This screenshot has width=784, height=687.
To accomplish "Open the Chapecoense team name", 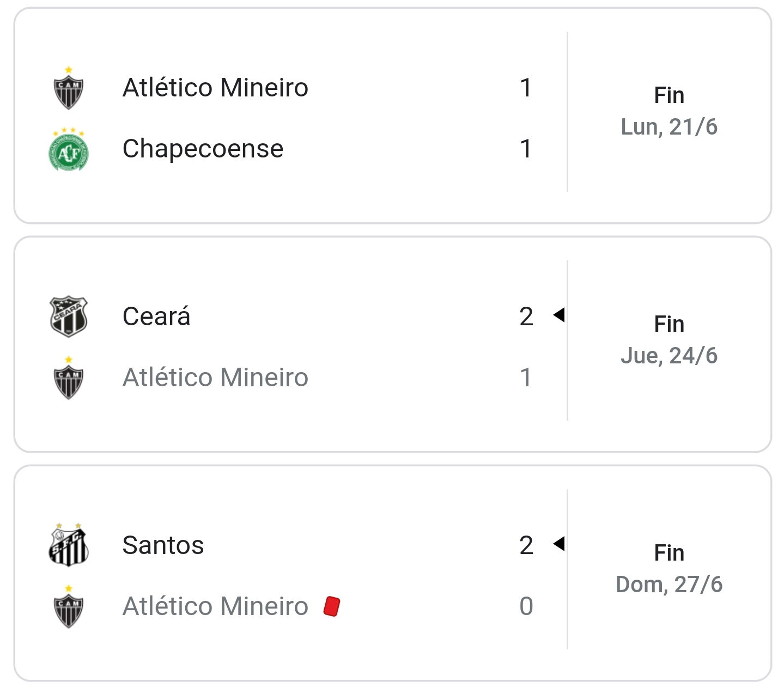I will tap(203, 149).
